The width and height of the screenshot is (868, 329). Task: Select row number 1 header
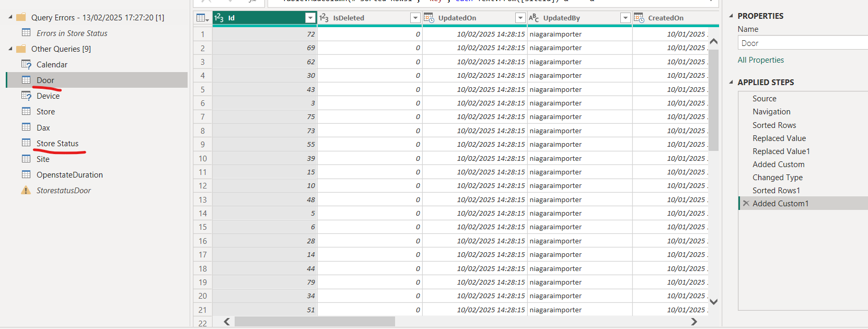click(x=203, y=34)
